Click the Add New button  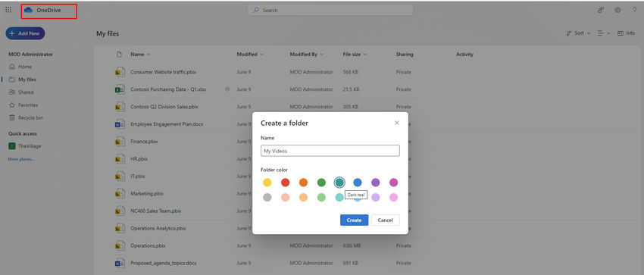pos(25,33)
